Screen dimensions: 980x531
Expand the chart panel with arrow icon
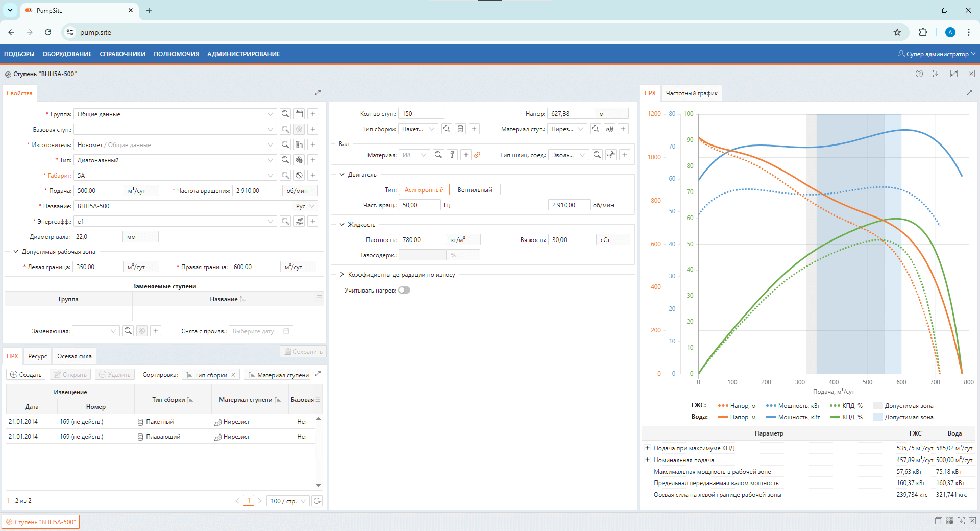click(x=969, y=93)
